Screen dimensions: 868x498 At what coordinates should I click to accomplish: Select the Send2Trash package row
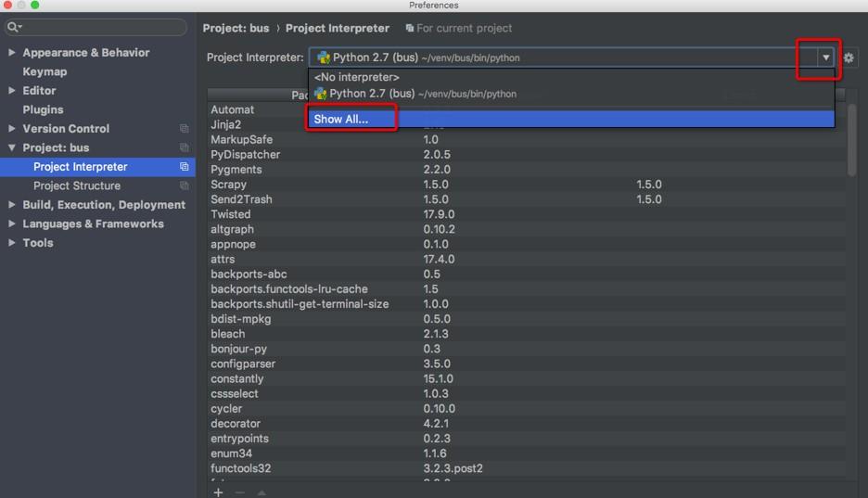click(x=527, y=199)
